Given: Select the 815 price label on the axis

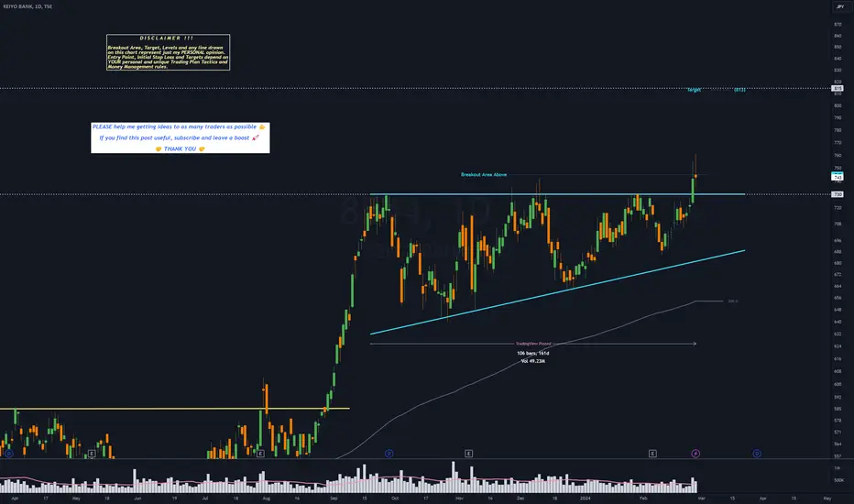Looking at the screenshot, I should (x=838, y=88).
